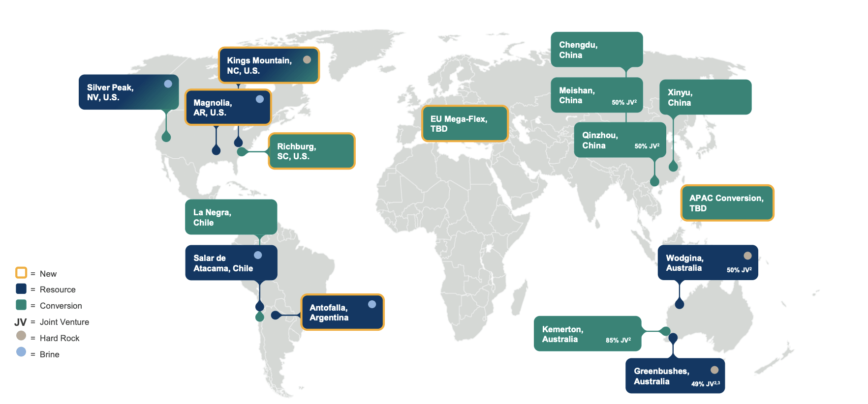Open the Kemerton, Australia label

(x=588, y=334)
